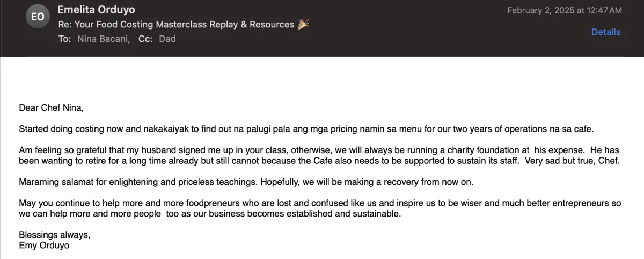Click the "Dear Chef Nina," greeting
Screen dimensions: 644x259
pyautogui.click(x=51, y=108)
